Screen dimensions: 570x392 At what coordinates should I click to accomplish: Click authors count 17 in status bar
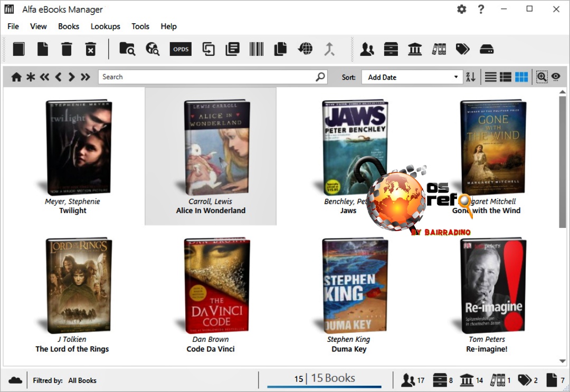[413, 380]
